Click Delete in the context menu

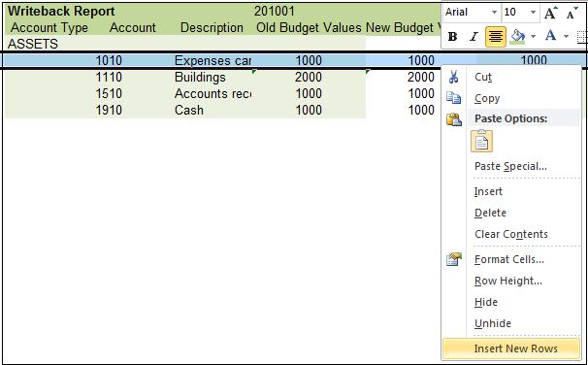coord(490,213)
